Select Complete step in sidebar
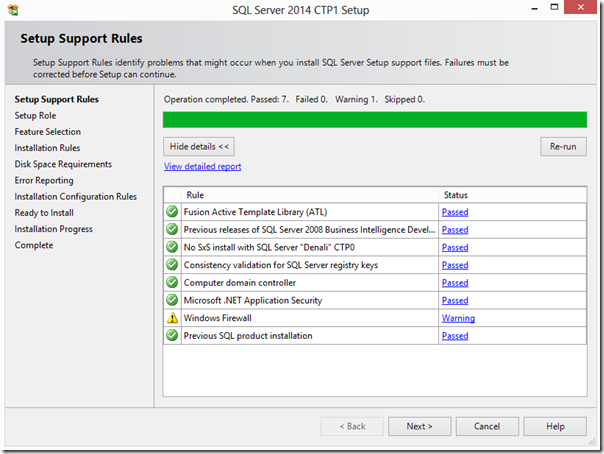 click(34, 245)
